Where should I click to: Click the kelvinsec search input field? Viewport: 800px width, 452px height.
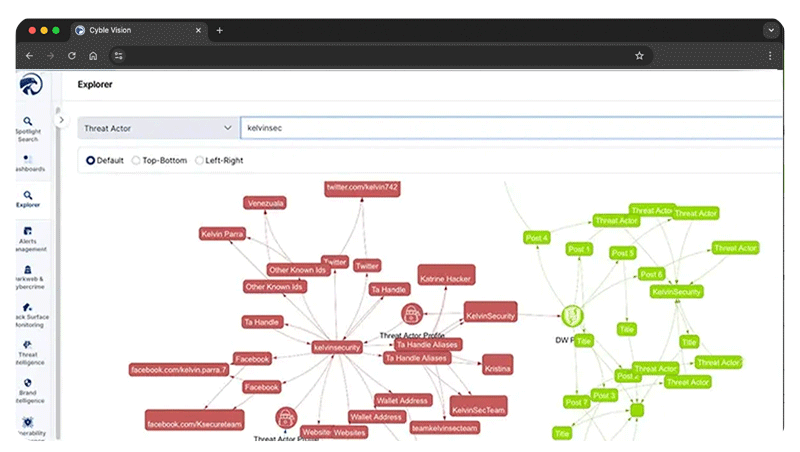pos(510,128)
